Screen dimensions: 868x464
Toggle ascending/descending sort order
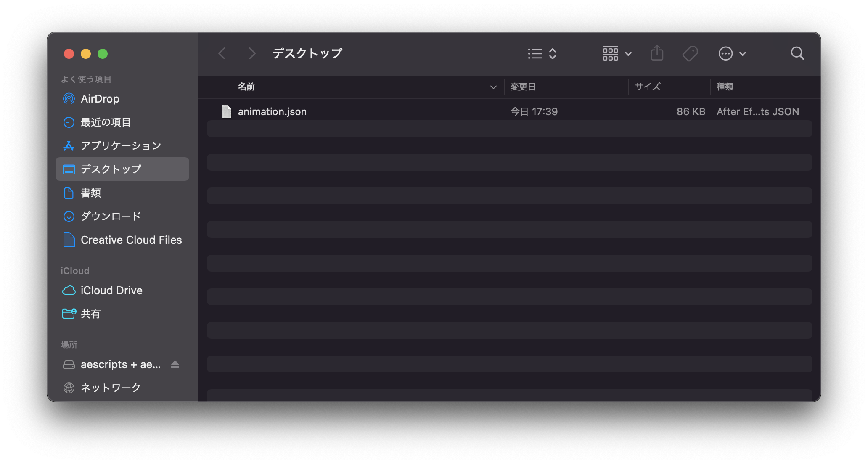[x=493, y=87]
